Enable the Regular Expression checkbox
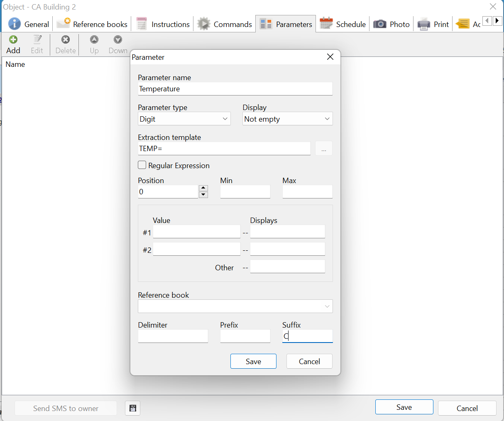504x421 pixels. 142,165
